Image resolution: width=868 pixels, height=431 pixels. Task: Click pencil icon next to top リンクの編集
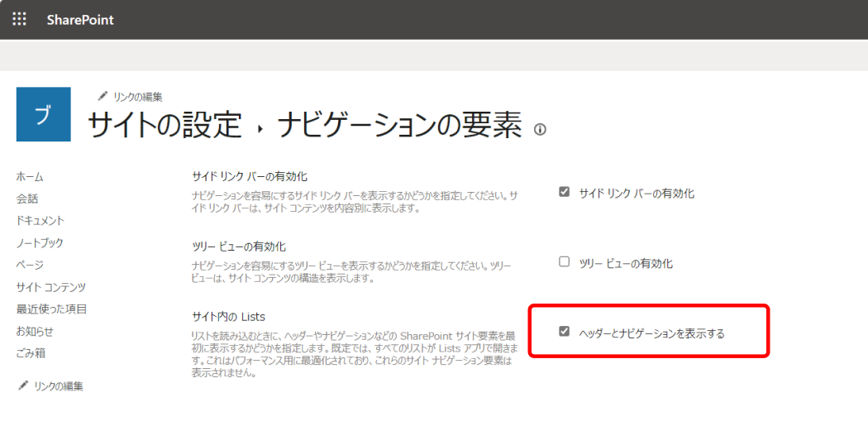tap(103, 96)
